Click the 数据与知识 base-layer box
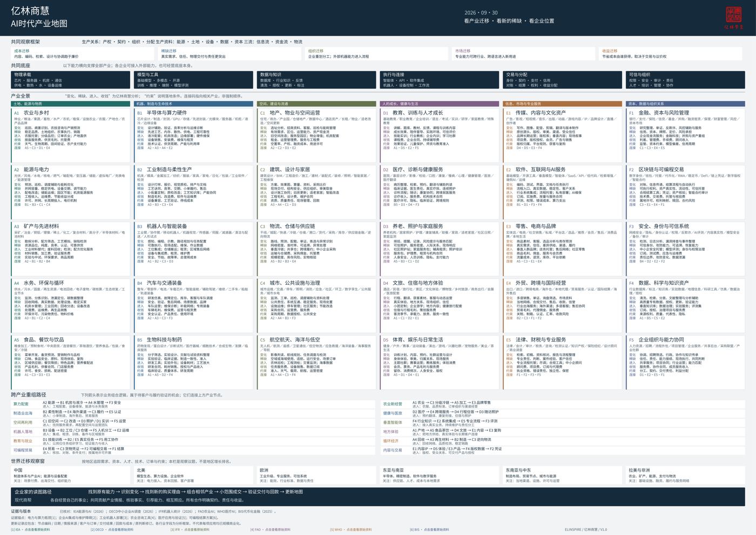This screenshot has height=535, width=756. [x=317, y=80]
